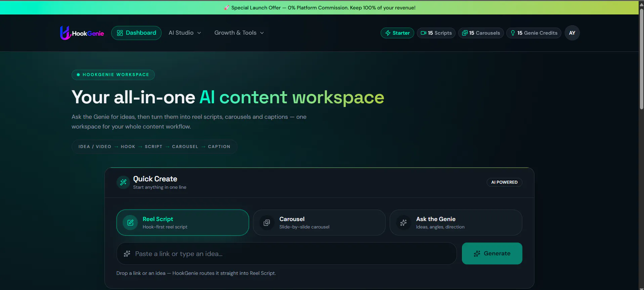Screen dimensions: 644x290
Task: Click the HookGenie logo icon
Action: click(x=66, y=33)
